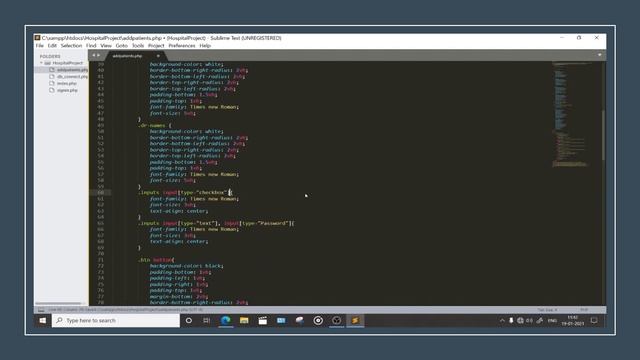Show hidden system tray icons
The height and width of the screenshot is (360, 640).
(502, 320)
